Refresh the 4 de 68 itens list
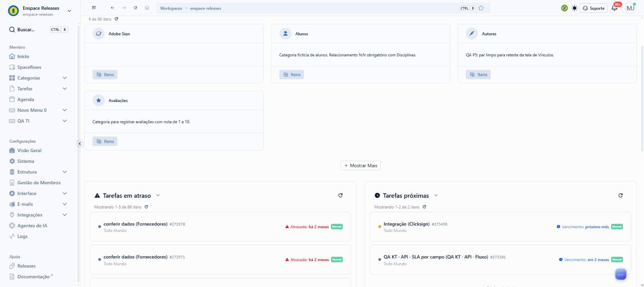 116,19
